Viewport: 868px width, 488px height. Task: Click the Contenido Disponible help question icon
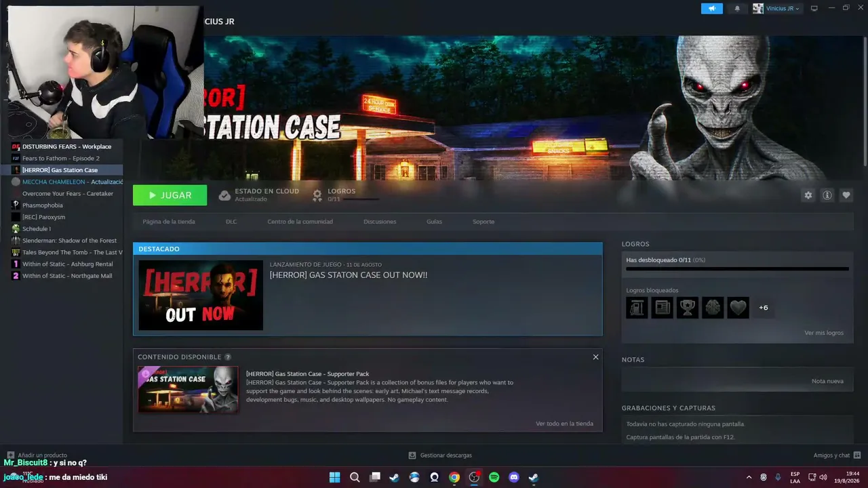(x=228, y=357)
